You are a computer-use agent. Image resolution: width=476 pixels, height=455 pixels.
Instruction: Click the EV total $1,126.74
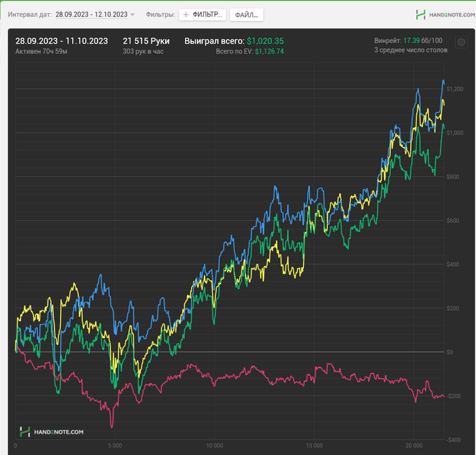tap(269, 52)
